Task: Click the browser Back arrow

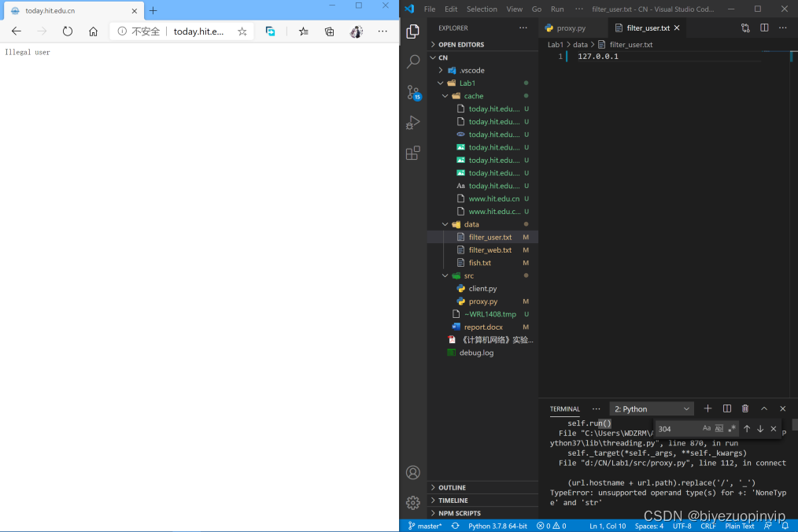Action: pyautogui.click(x=17, y=31)
